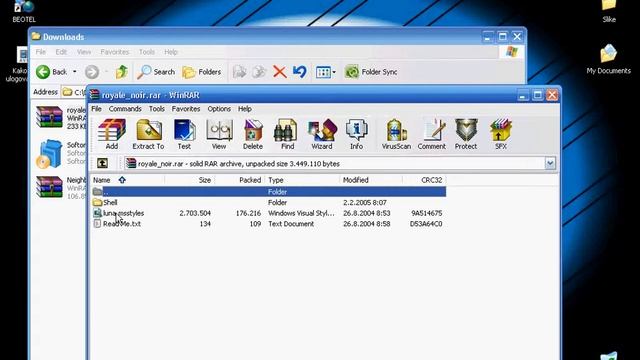
Task: Launch the Wizard tool
Action: tap(322, 134)
